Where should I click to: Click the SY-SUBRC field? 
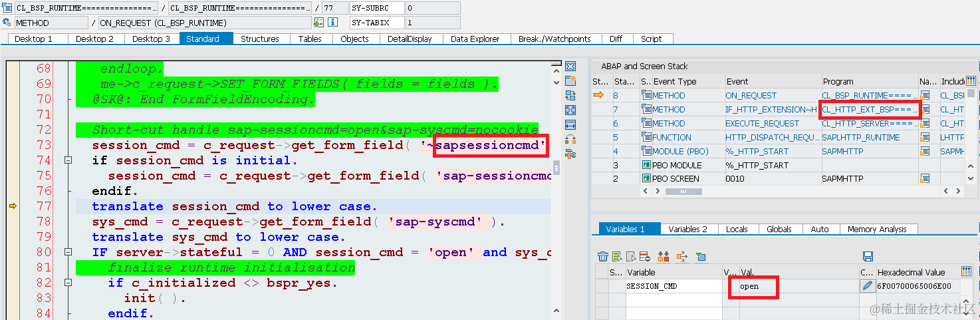point(376,8)
